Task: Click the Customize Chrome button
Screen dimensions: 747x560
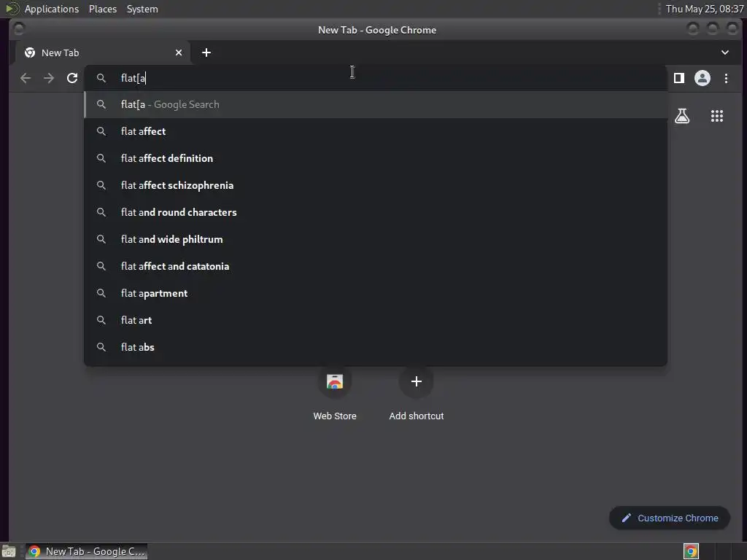Action: [670, 518]
